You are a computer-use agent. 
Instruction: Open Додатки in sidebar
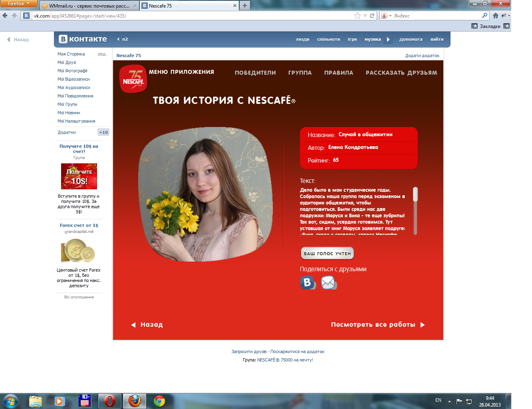67,132
